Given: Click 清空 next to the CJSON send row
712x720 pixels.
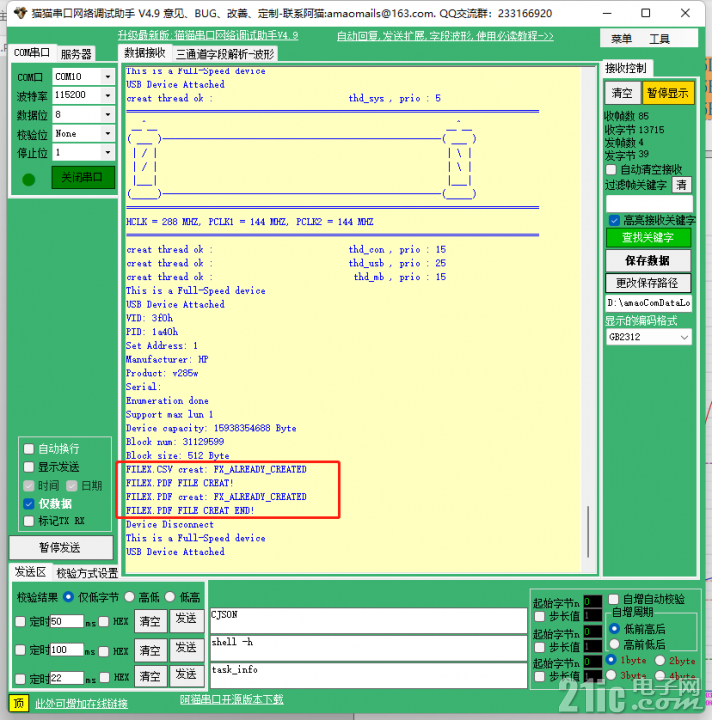Looking at the screenshot, I should (x=151, y=621).
